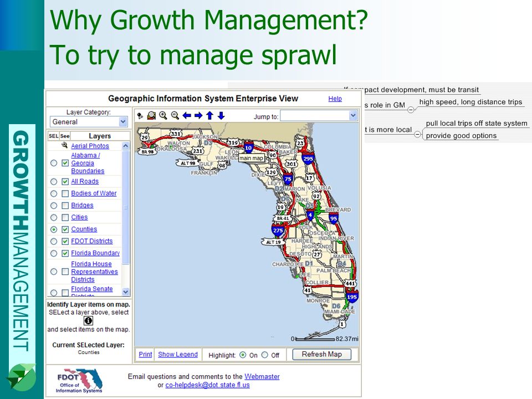The height and width of the screenshot is (399, 532).
Task: Check Bodies of Water visibility checkbox
Action: (x=65, y=193)
